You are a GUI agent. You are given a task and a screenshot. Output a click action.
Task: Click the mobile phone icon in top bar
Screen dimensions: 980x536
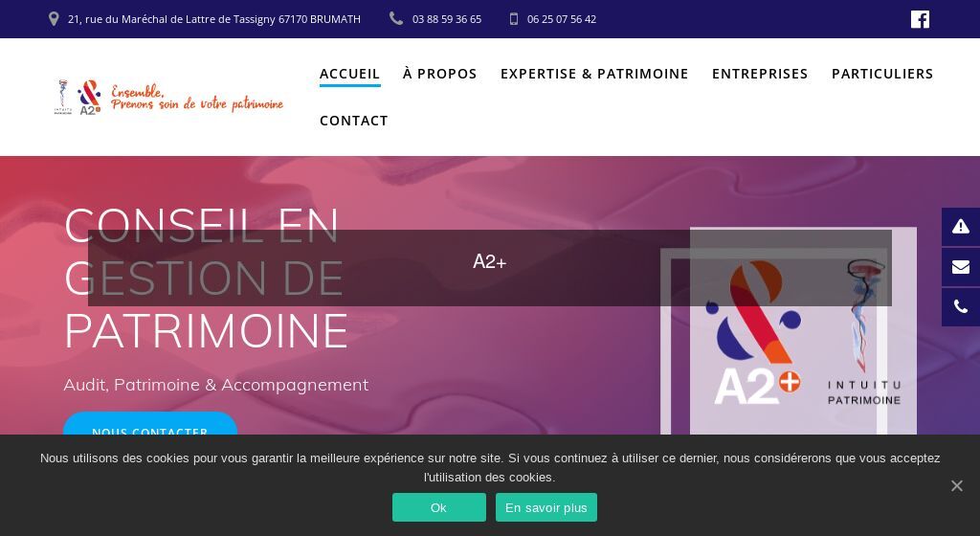514,19
